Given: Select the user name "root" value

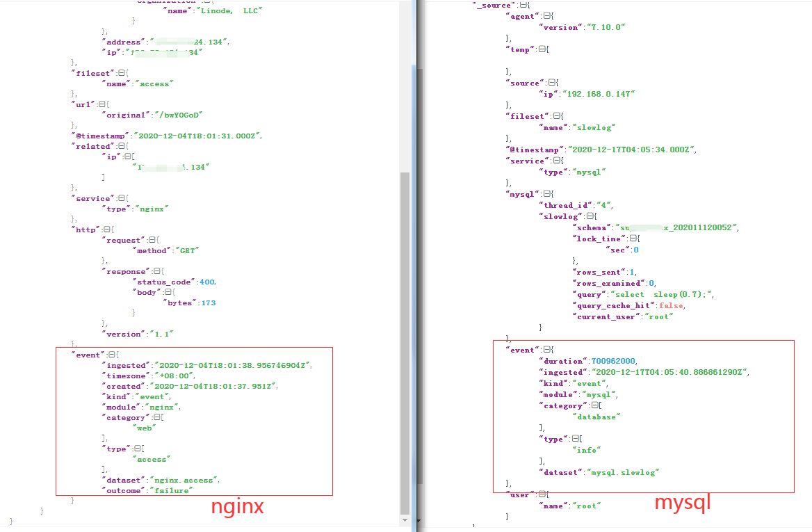Looking at the screenshot, I should click(587, 506).
